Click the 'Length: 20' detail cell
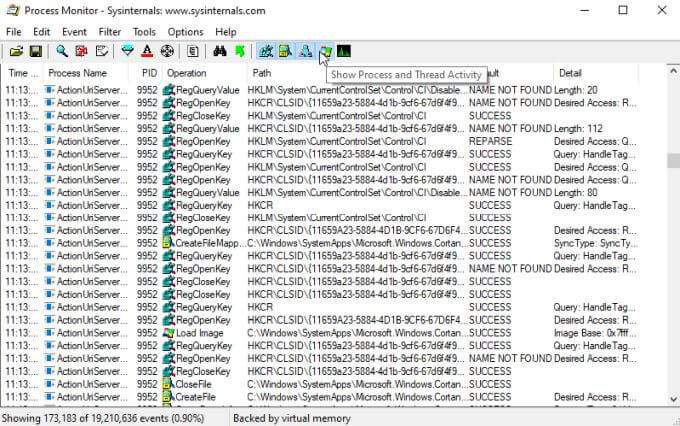Viewport: 680px width, 426px height. 575,90
